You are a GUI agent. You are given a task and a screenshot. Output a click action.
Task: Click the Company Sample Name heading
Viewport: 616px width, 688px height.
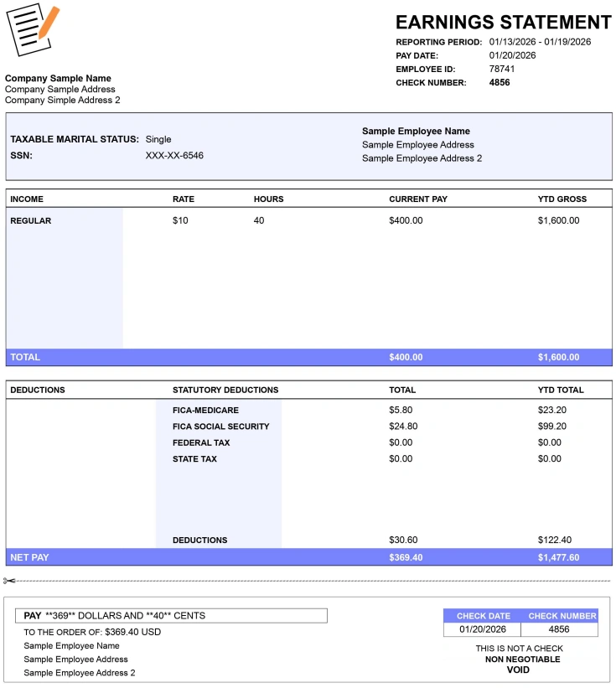[x=58, y=79]
